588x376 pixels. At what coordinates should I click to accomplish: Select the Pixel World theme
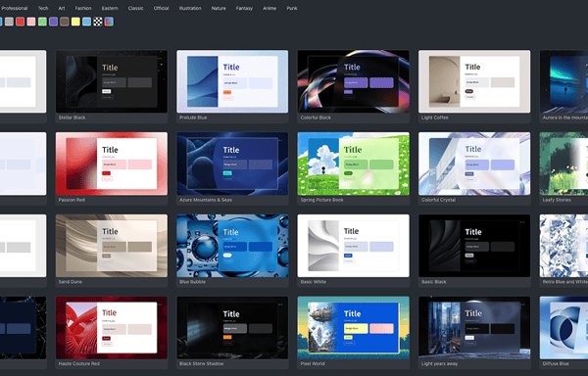click(x=353, y=333)
